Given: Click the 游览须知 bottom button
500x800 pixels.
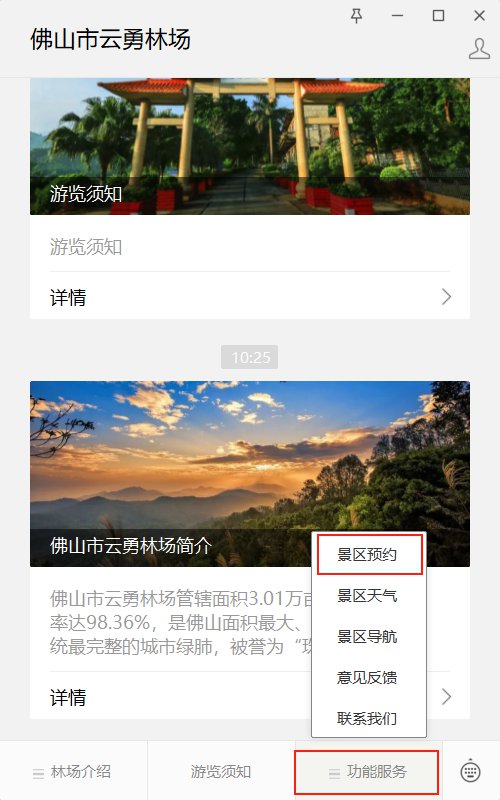Looking at the screenshot, I should click(x=221, y=771).
